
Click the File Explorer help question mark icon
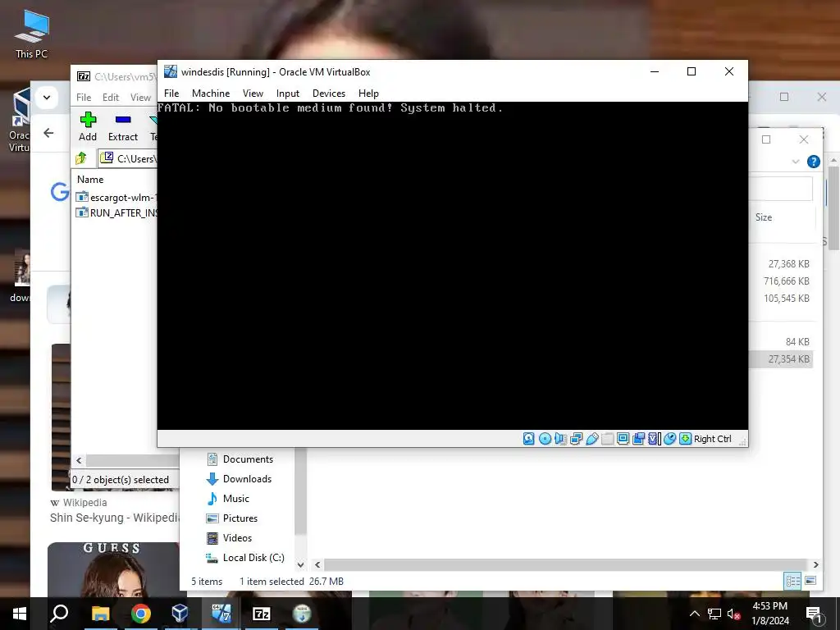coord(813,162)
